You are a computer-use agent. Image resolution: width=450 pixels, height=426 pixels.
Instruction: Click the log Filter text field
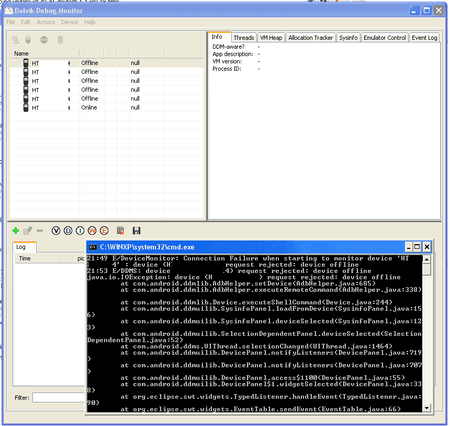59,398
